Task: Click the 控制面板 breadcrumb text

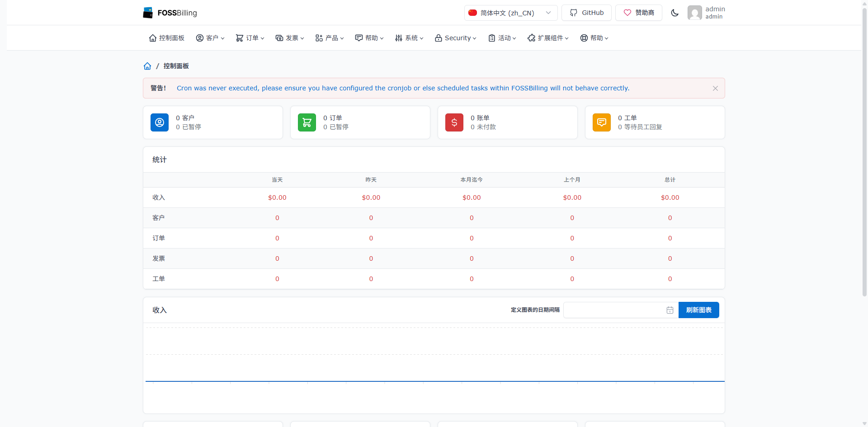Action: [176, 66]
